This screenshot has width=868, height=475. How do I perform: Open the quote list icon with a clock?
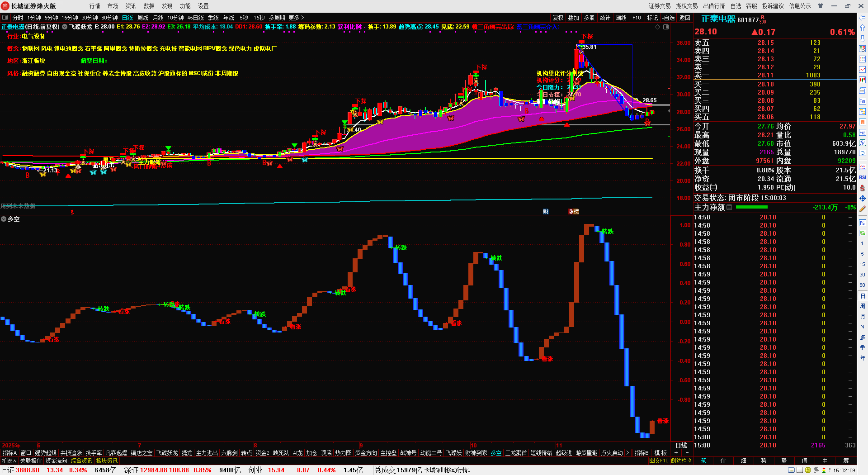click(862, 48)
